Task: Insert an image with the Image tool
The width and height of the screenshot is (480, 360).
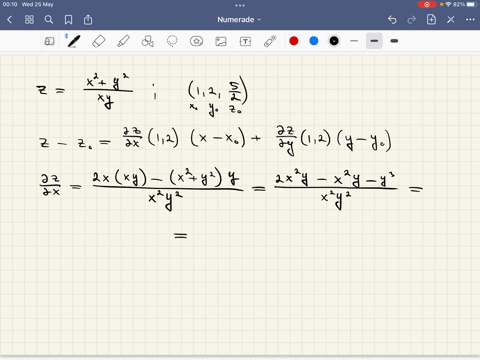Action: coord(221,41)
